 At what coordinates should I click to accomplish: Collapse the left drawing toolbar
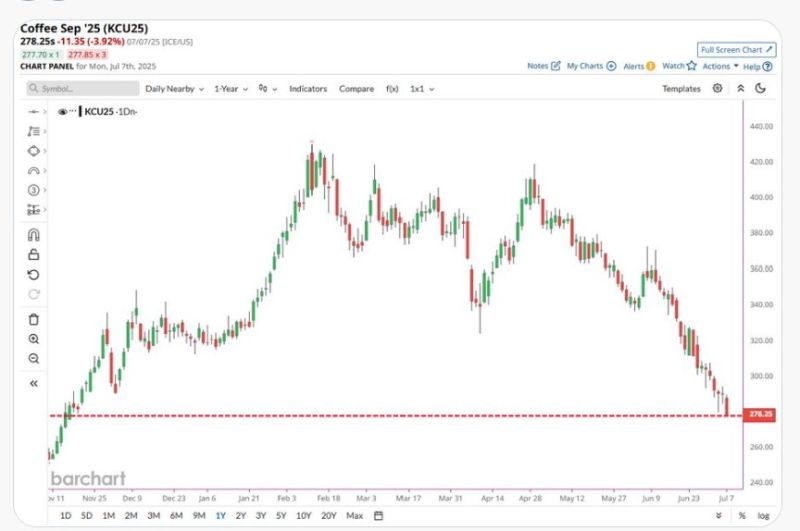point(33,383)
